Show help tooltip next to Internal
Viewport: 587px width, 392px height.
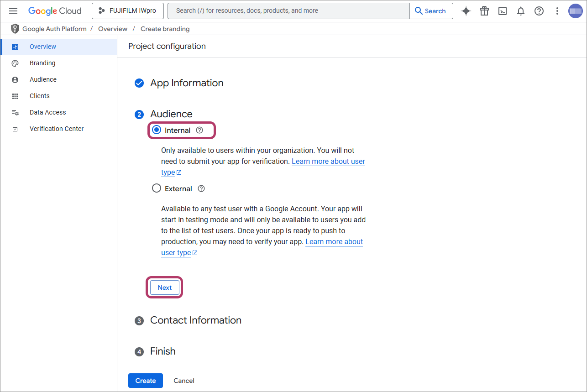click(x=199, y=131)
